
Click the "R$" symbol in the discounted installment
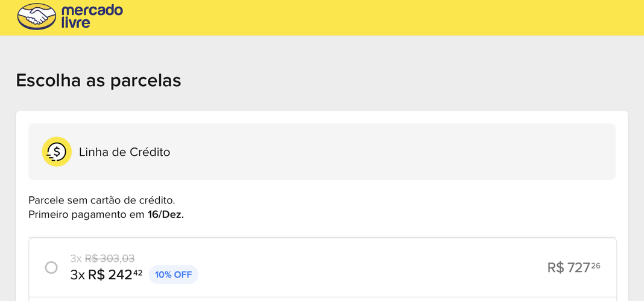96,275
